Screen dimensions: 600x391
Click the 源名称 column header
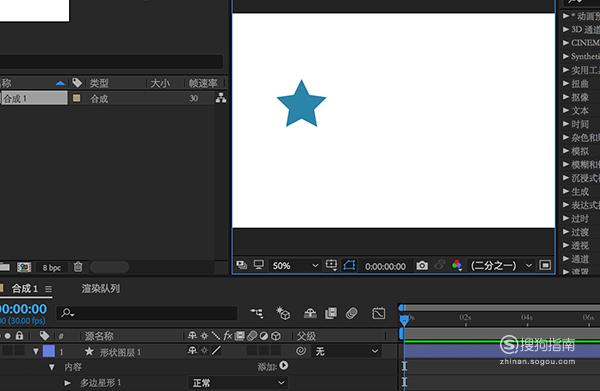click(99, 336)
